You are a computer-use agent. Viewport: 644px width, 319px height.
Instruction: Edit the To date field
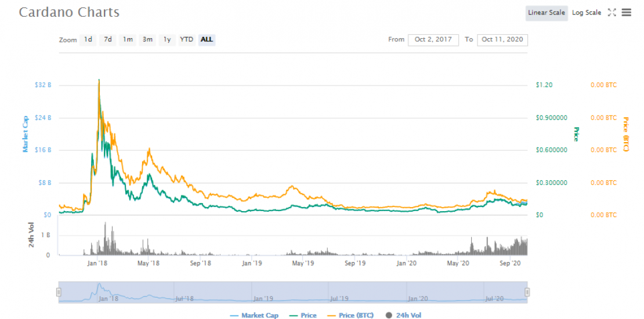pos(502,39)
